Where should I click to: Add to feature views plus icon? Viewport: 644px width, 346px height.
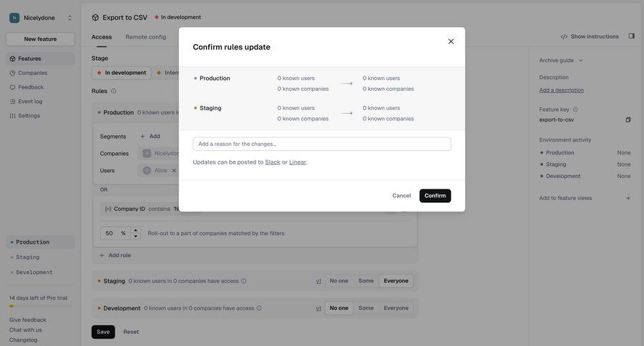[x=628, y=198]
